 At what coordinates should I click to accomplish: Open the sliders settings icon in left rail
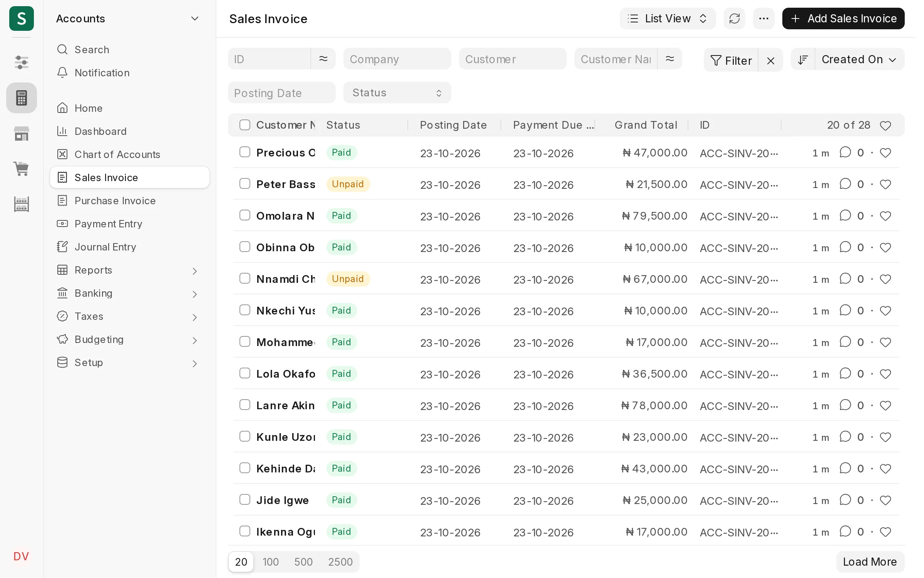click(x=21, y=62)
